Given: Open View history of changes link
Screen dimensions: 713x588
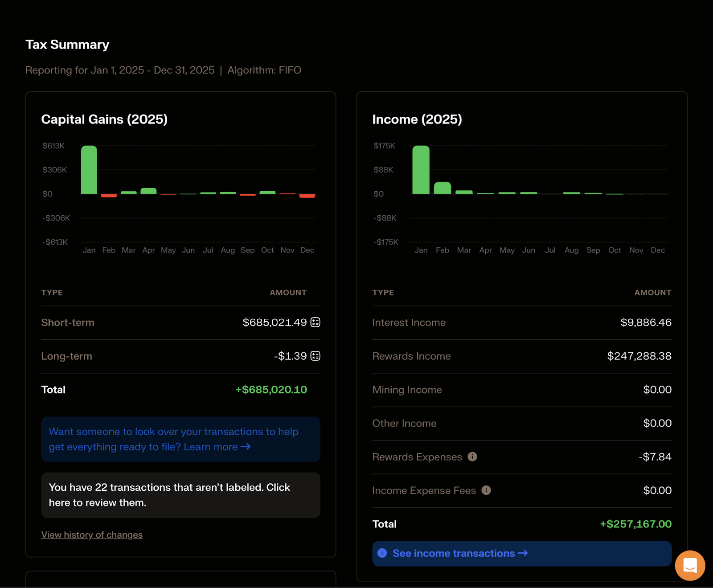Looking at the screenshot, I should click(x=92, y=535).
